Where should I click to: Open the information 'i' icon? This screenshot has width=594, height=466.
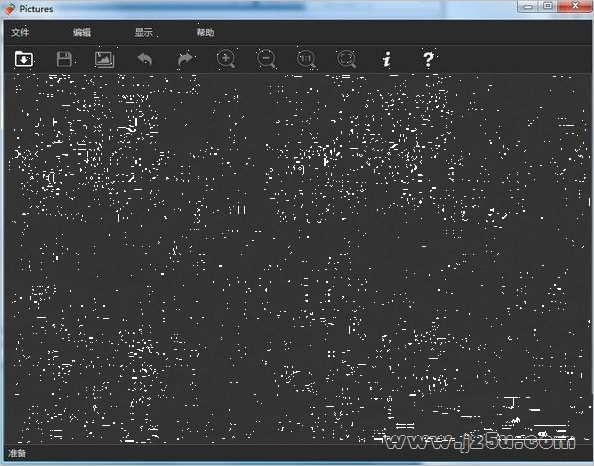387,59
